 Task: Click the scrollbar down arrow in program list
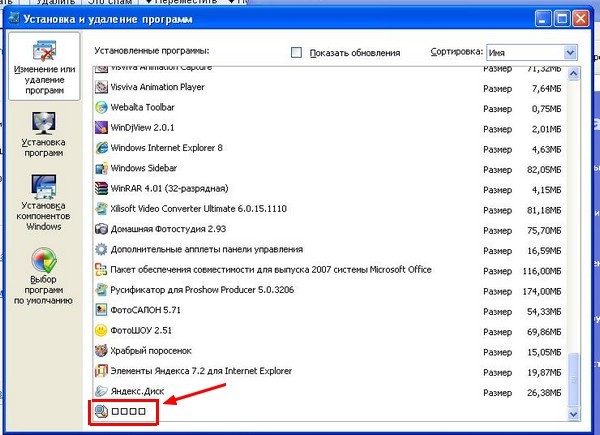[573, 414]
